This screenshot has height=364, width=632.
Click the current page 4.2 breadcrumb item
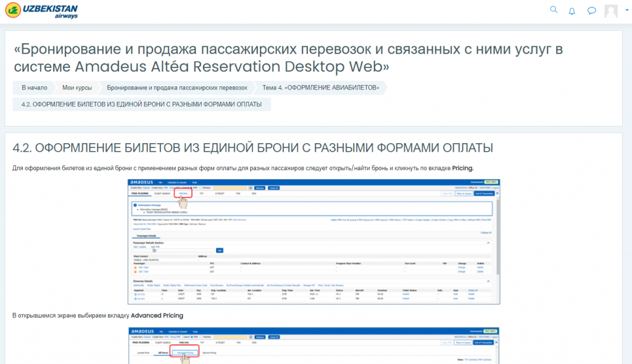coord(141,104)
